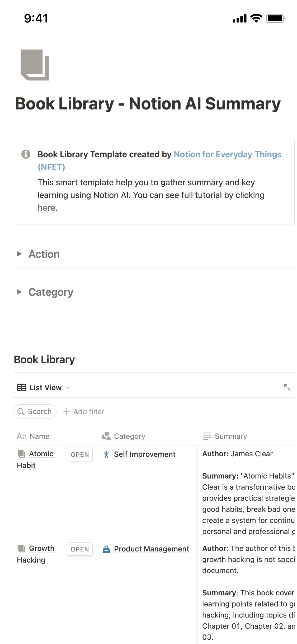This screenshot has height=644, width=297.
Task: Click the Category relation column icon
Action: (106, 436)
